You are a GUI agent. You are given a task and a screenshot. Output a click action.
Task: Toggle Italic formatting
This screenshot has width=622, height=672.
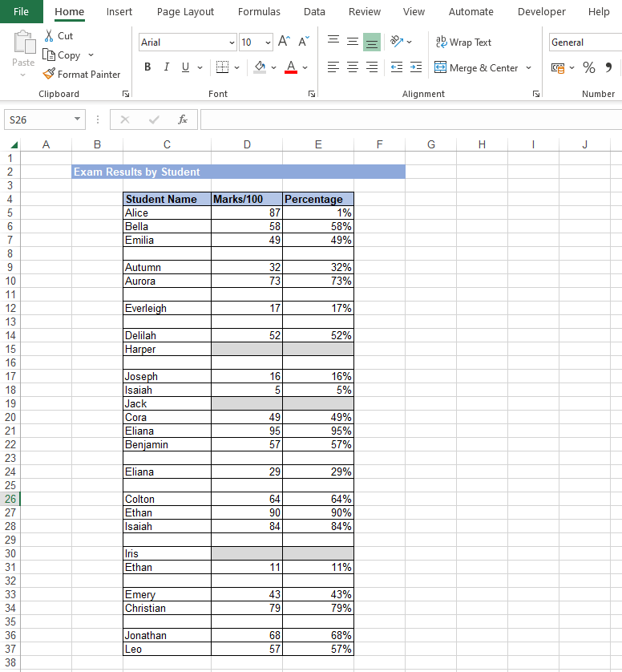pos(167,67)
